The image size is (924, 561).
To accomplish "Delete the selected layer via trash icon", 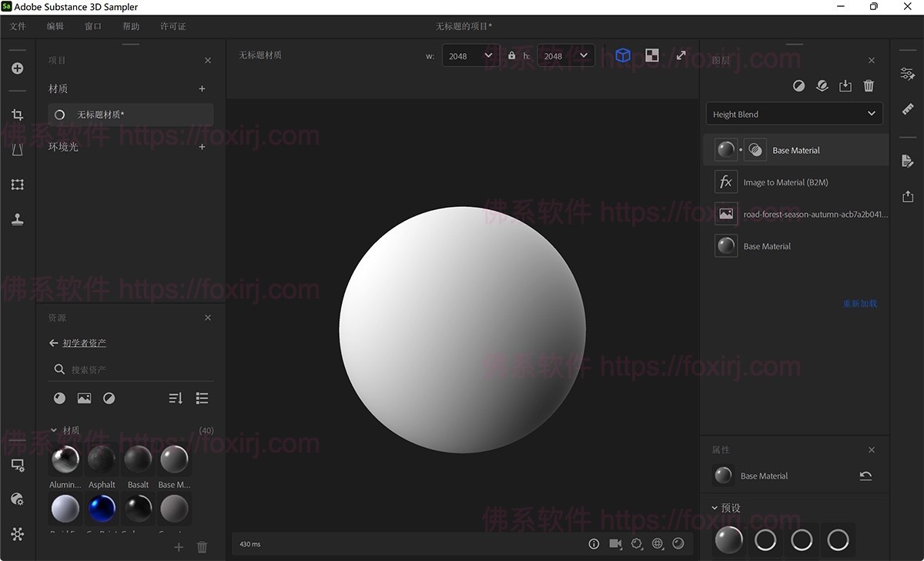I will click(x=869, y=85).
